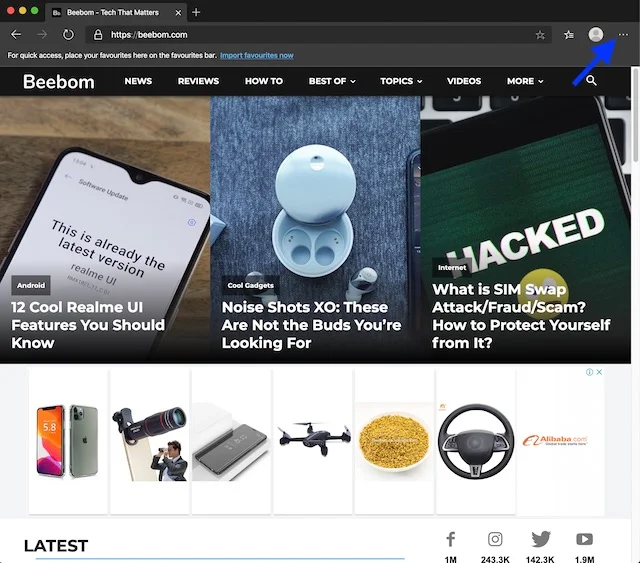
Task: Open a new browser tab with plus
Action: click(196, 12)
